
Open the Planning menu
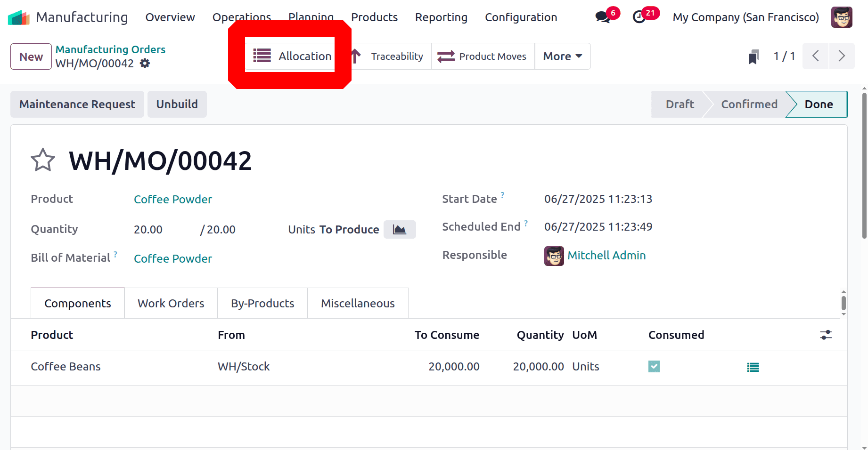311,16
